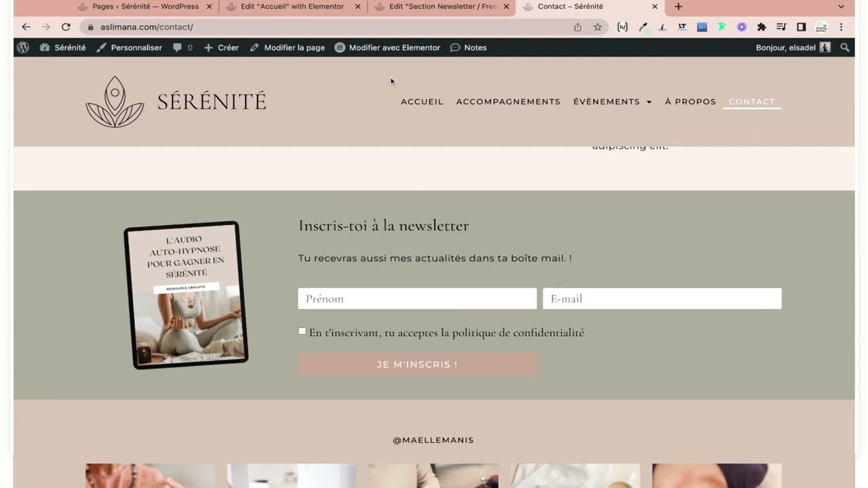
Task: Click Contact nav link
Action: 751,102
